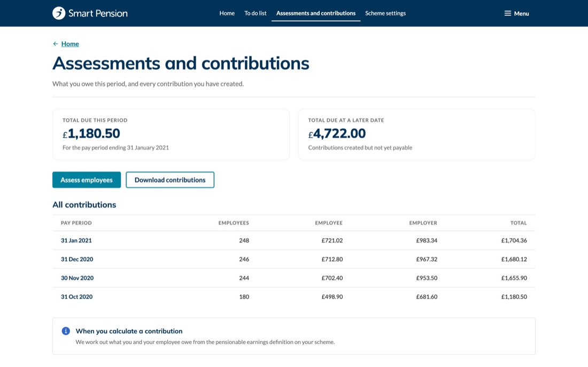The height and width of the screenshot is (367, 588).
Task: Click employee contribution £702.40
Action: click(332, 278)
